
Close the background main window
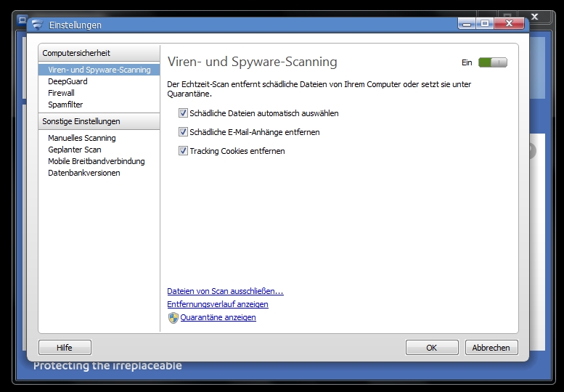click(x=534, y=17)
